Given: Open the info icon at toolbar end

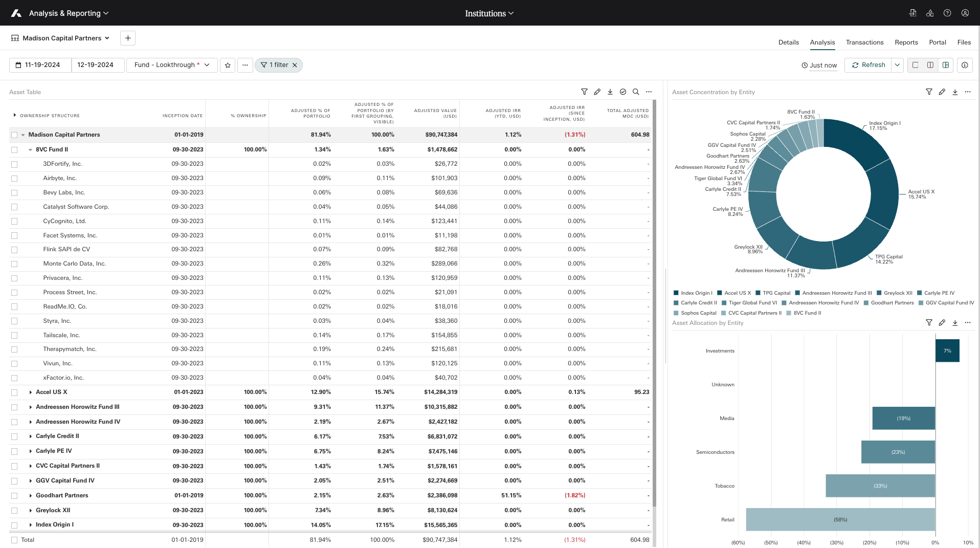Looking at the screenshot, I should pos(965,65).
